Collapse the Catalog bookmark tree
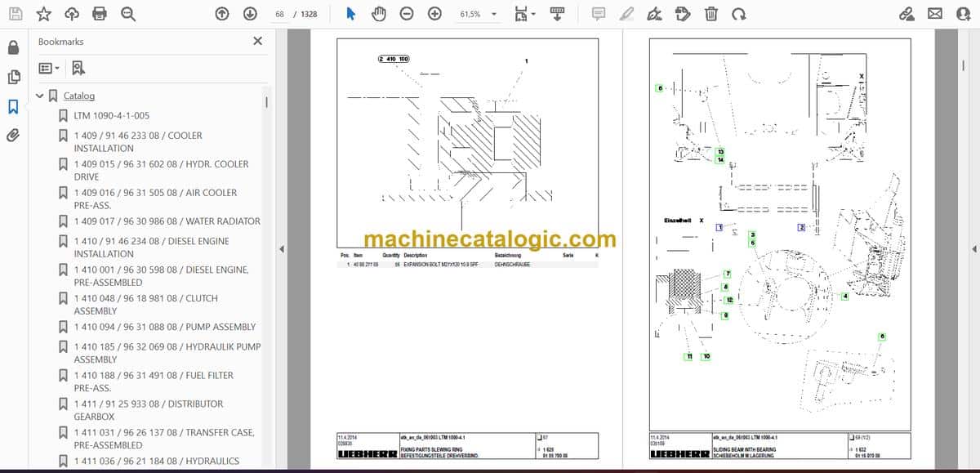 coord(40,96)
